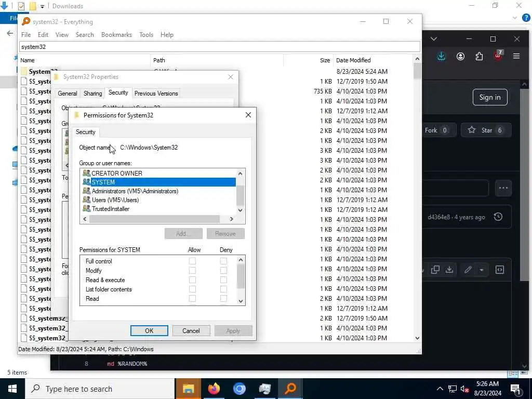Download raw file icon on GitHub

pyautogui.click(x=449, y=270)
